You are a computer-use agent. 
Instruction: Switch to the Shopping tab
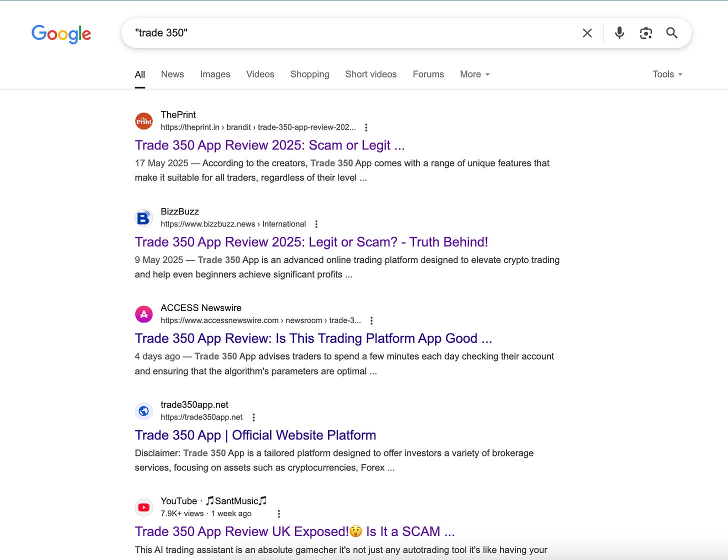click(x=310, y=74)
